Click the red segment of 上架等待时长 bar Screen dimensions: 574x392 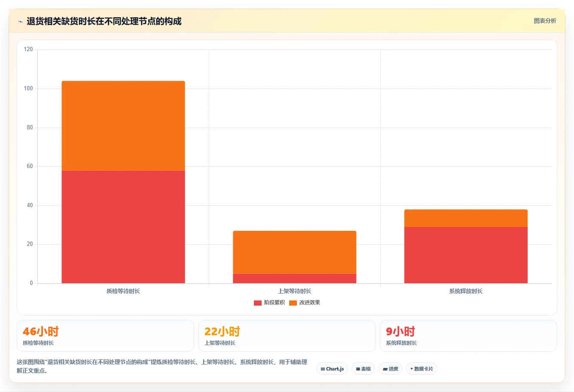295,279
